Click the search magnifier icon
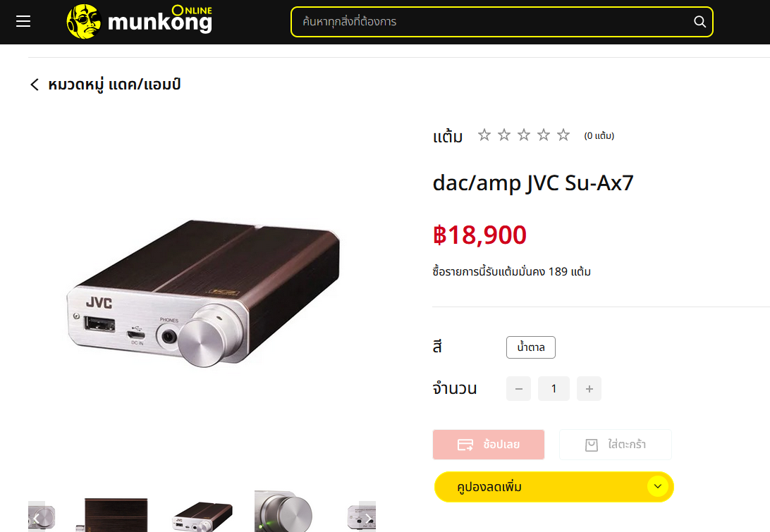 (699, 22)
